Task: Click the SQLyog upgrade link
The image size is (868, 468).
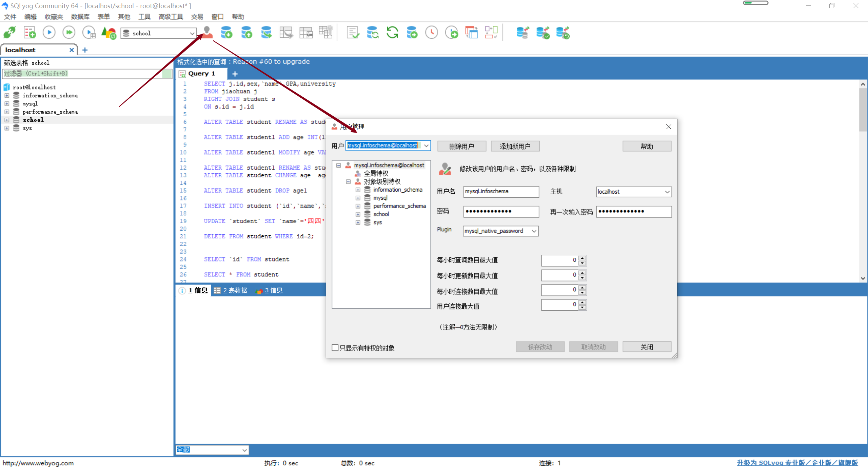Action: pyautogui.click(x=797, y=463)
